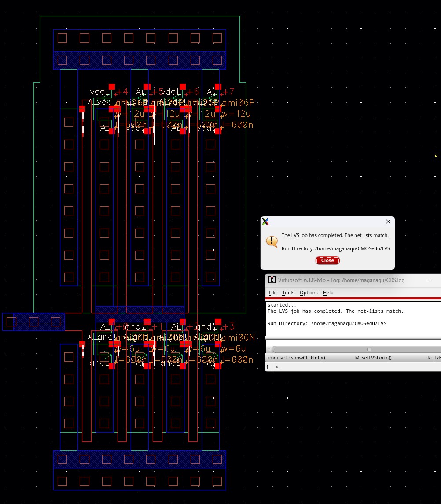Dismiss LVS dialog with the X icon
Viewport: 441px width, 504px height.
[388, 222]
